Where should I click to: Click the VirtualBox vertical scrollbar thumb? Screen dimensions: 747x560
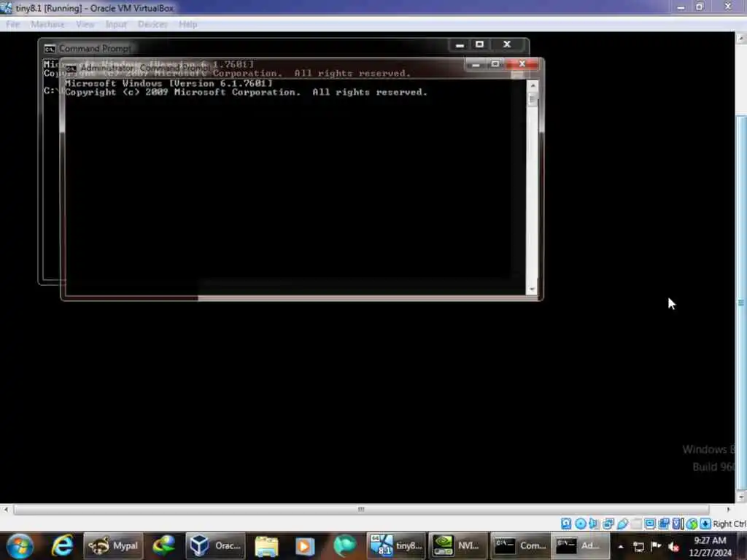tap(741, 303)
